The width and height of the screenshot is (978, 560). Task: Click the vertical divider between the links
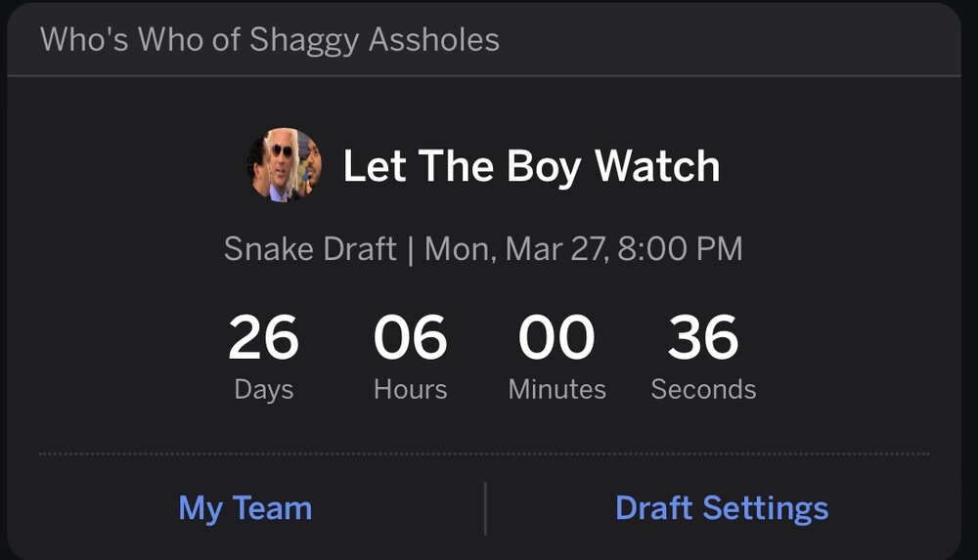485,508
